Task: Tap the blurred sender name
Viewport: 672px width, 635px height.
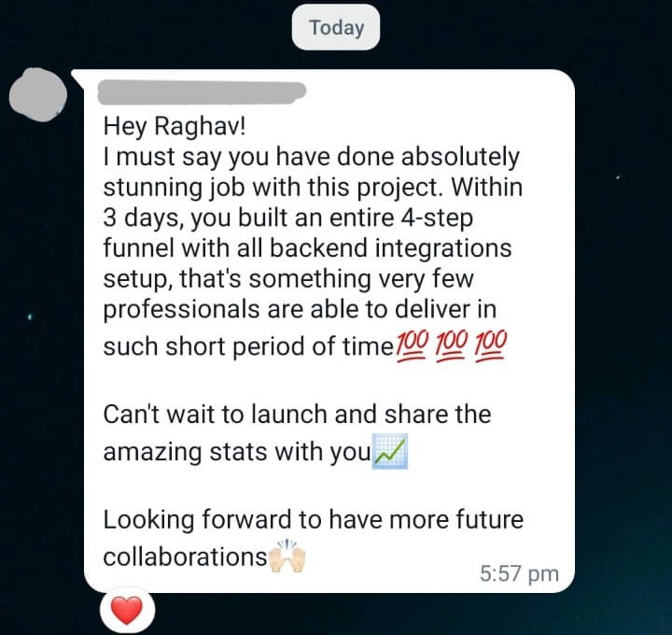Action: click(202, 92)
